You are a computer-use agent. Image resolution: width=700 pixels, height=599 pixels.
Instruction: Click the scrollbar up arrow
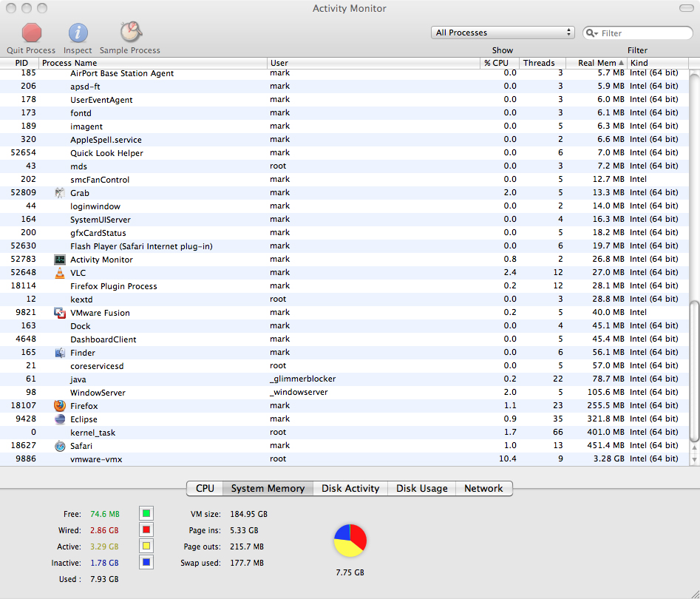point(694,448)
